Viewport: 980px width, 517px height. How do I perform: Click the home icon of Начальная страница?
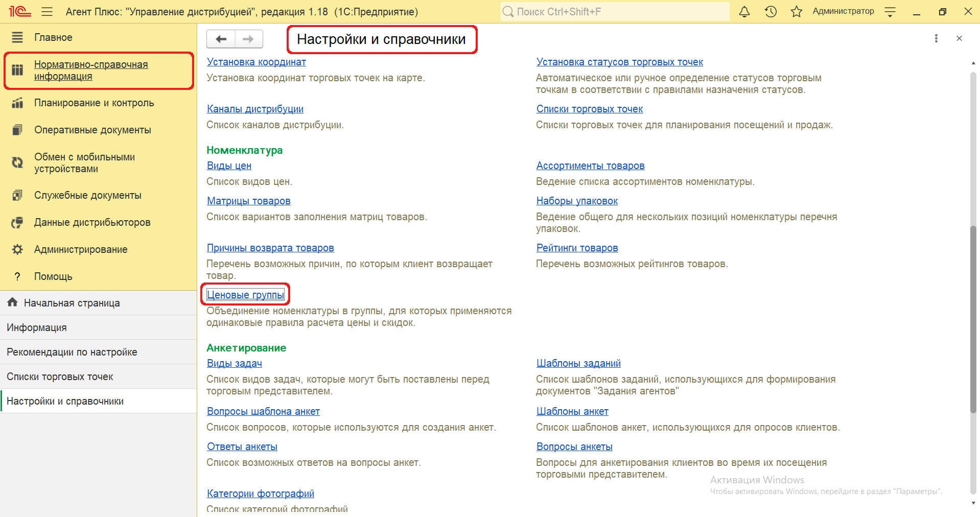coord(13,302)
